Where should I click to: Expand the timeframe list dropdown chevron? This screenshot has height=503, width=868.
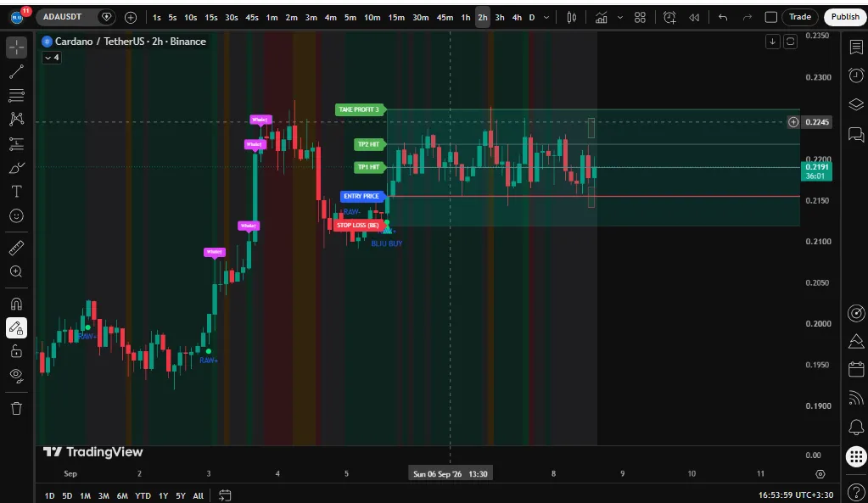point(546,18)
